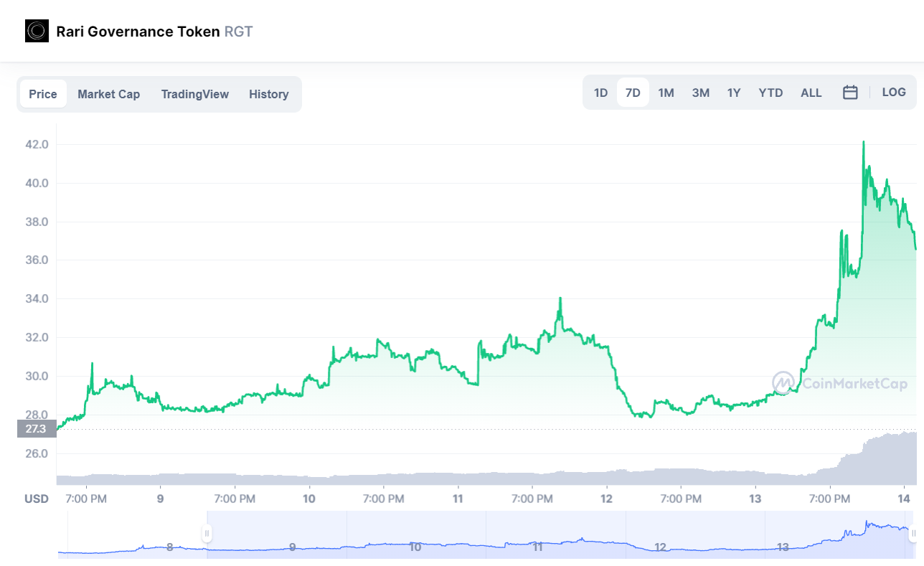
Task: Select the 1Y time range
Action: pyautogui.click(x=734, y=93)
